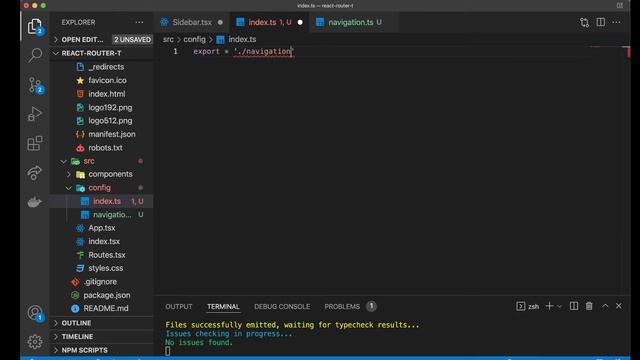The image size is (640, 360).
Task: Open index.tsx in the file tree
Action: pyautogui.click(x=104, y=242)
